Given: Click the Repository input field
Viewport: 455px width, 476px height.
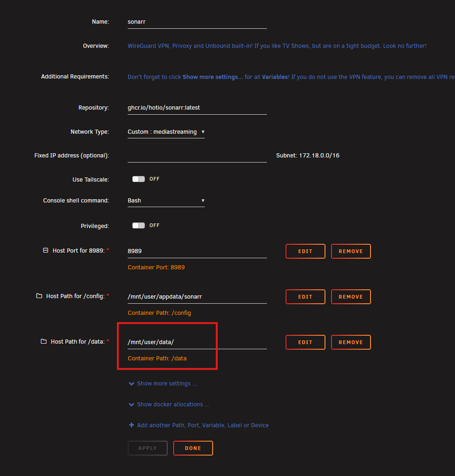Looking at the screenshot, I should [x=197, y=107].
